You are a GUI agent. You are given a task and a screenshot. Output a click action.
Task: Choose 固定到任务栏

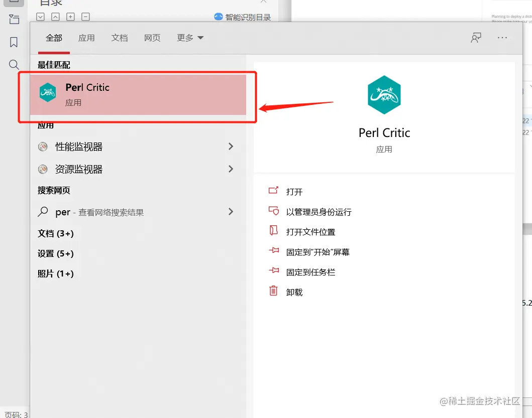(x=310, y=272)
